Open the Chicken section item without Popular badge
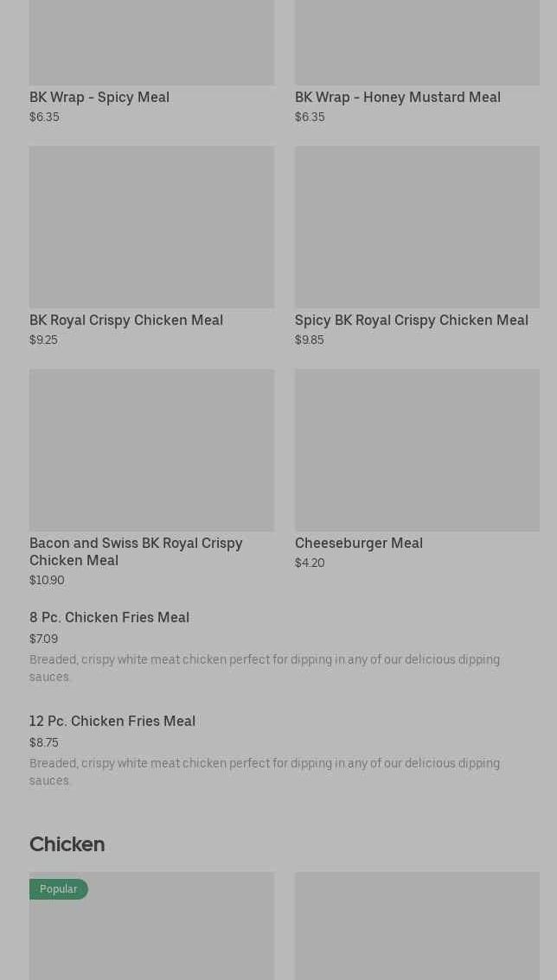Image resolution: width=557 pixels, height=980 pixels. coord(417,926)
